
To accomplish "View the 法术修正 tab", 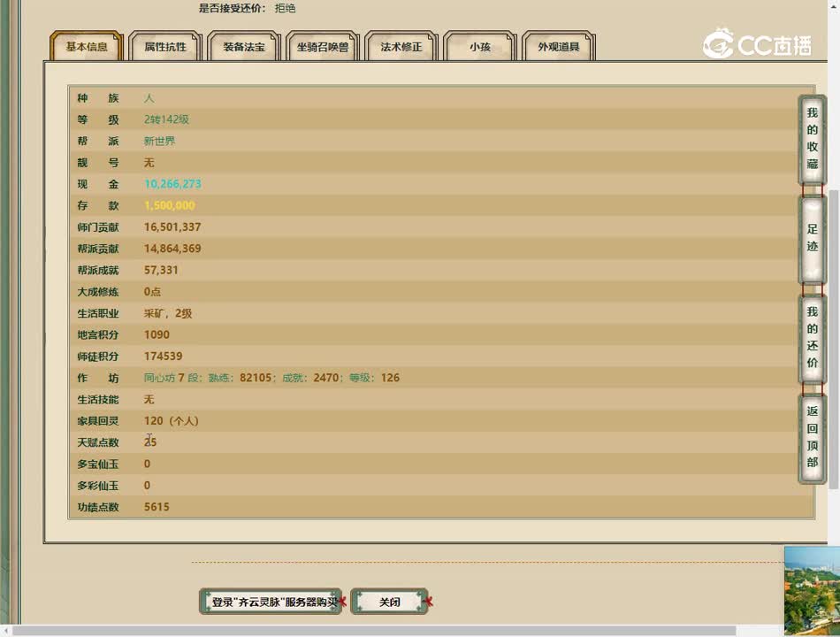I will [401, 47].
